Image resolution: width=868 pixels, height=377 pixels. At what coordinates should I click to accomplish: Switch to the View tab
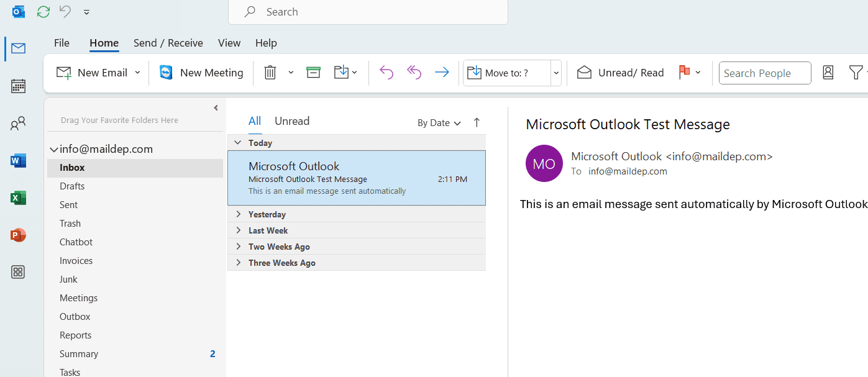coord(229,43)
